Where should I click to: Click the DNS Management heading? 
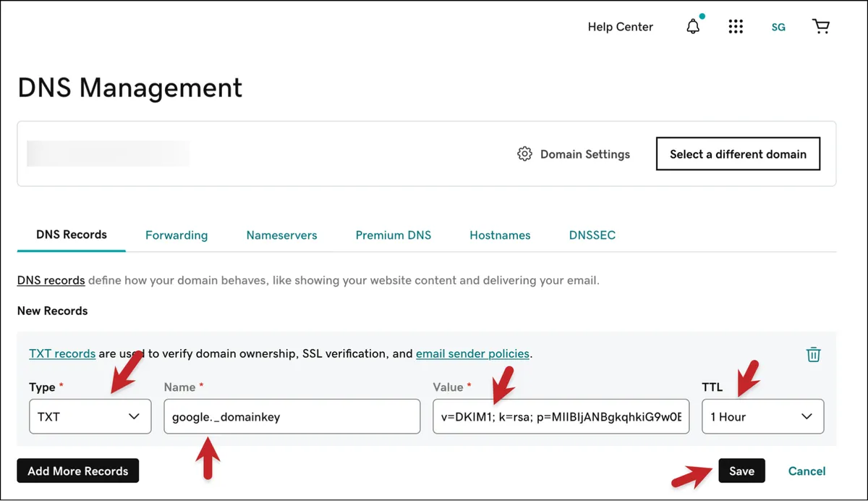(x=130, y=88)
